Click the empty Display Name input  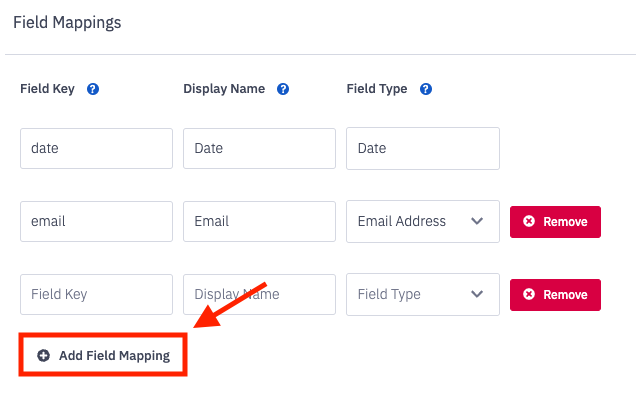259,294
